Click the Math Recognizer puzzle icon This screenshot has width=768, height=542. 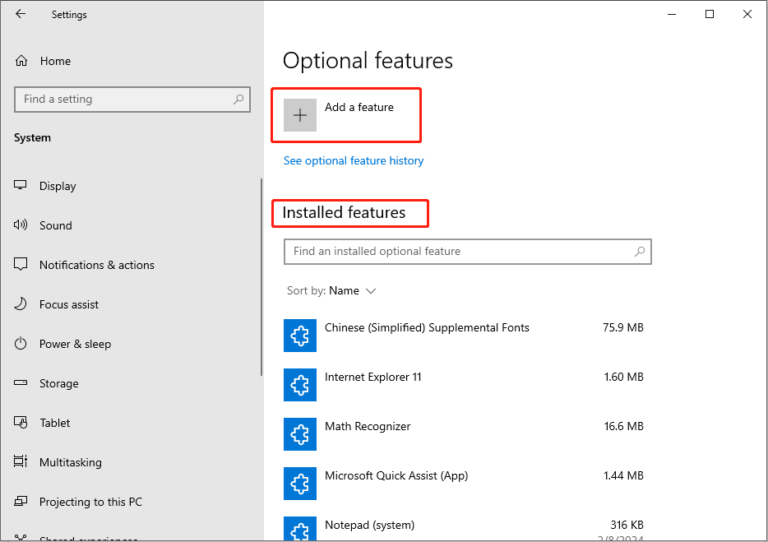[x=300, y=434]
